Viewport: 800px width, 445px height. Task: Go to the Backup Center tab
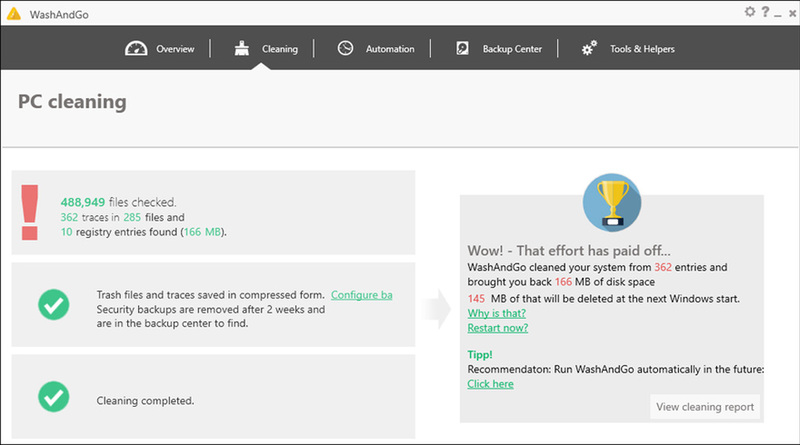pos(512,49)
